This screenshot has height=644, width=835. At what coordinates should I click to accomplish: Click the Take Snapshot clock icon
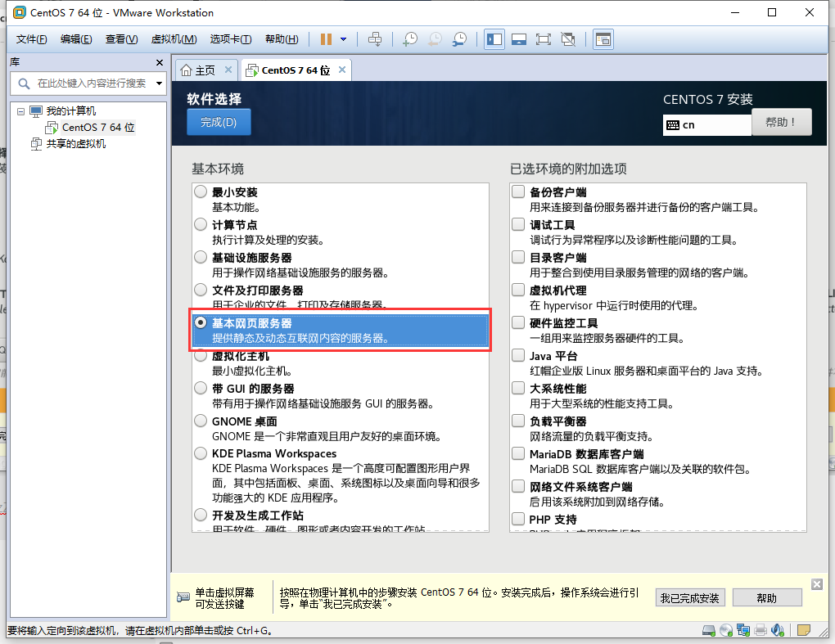[x=409, y=38]
